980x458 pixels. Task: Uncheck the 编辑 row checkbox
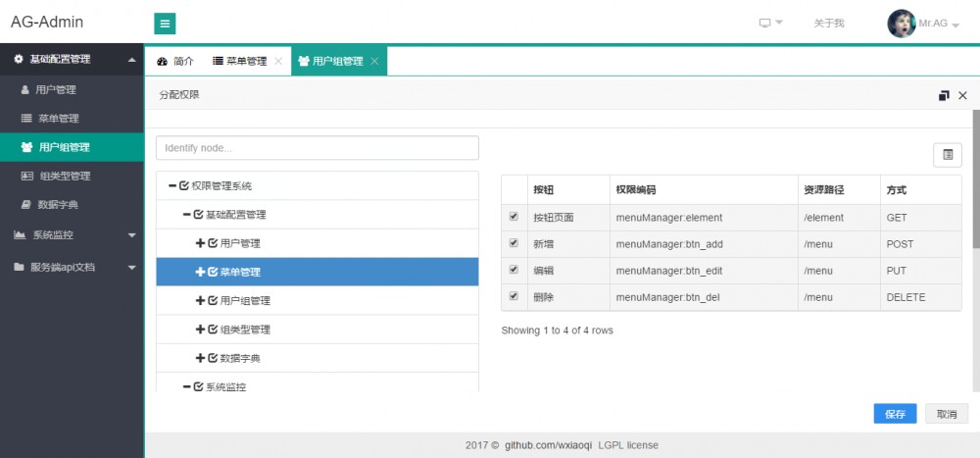(514, 270)
